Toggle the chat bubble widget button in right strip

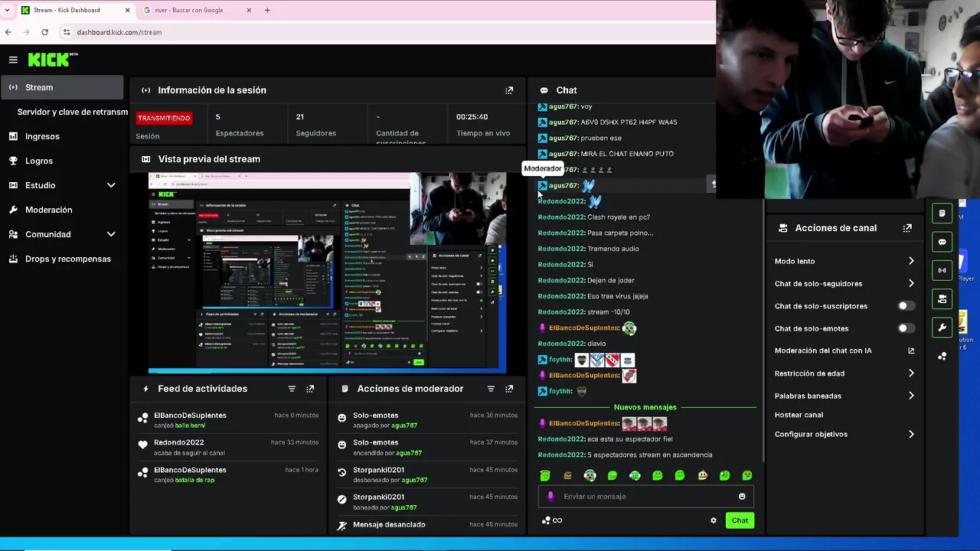(942, 242)
